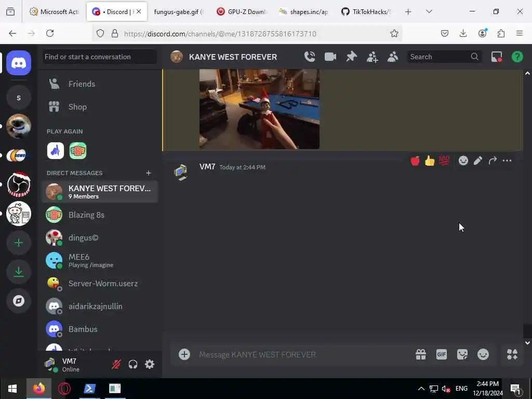Open the elf pool table image
The image size is (532, 399).
259,109
